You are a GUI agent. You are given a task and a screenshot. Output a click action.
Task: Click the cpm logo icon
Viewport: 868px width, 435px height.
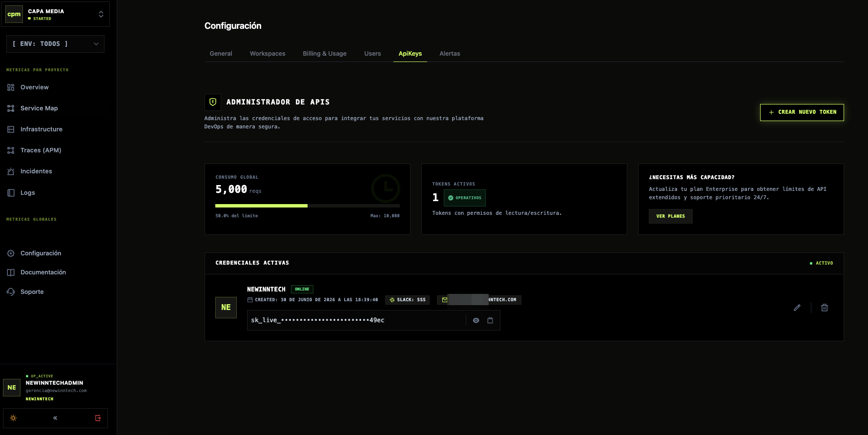[x=14, y=14]
